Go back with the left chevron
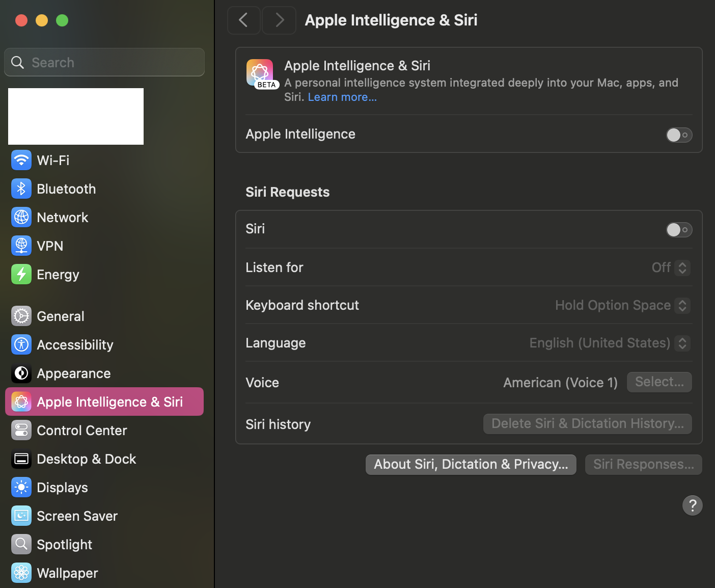 pyautogui.click(x=244, y=20)
